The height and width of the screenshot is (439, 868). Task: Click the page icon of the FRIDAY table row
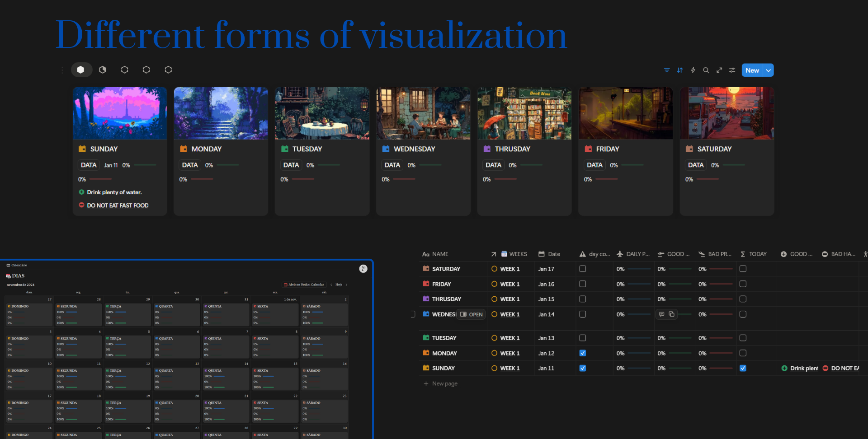426,284
